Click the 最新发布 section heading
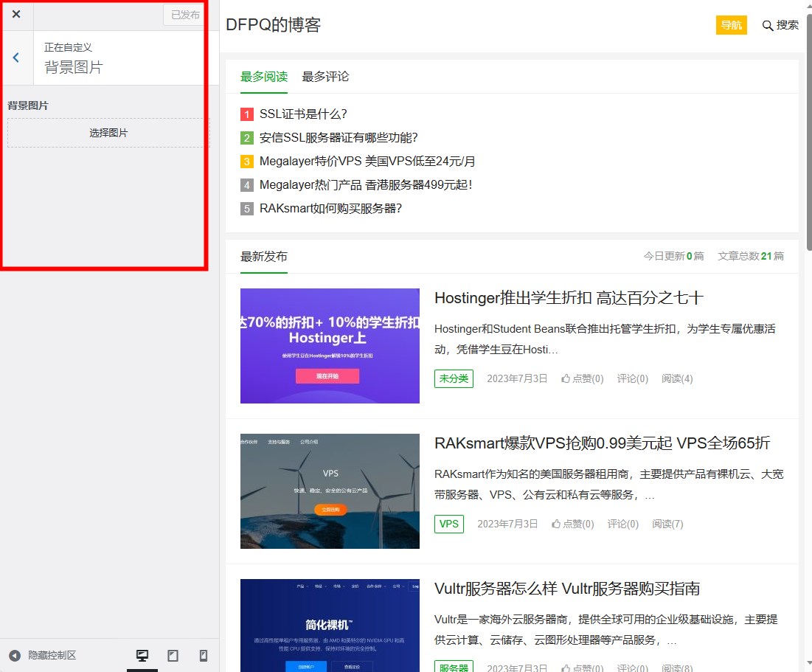812x672 pixels. tap(263, 257)
